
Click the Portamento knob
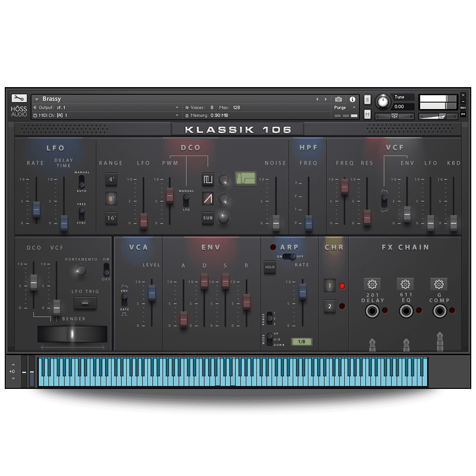pyautogui.click(x=80, y=270)
